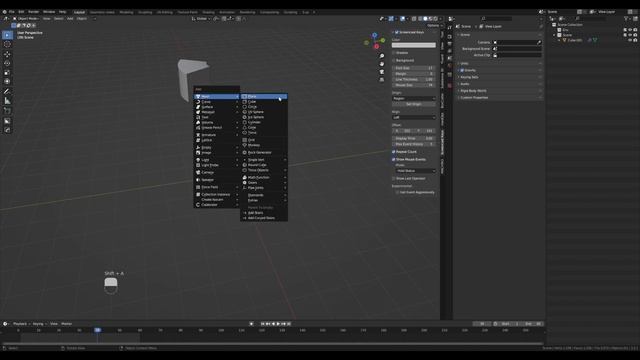Select the Select Box tool
The height and width of the screenshot is (360, 640).
click(7, 35)
